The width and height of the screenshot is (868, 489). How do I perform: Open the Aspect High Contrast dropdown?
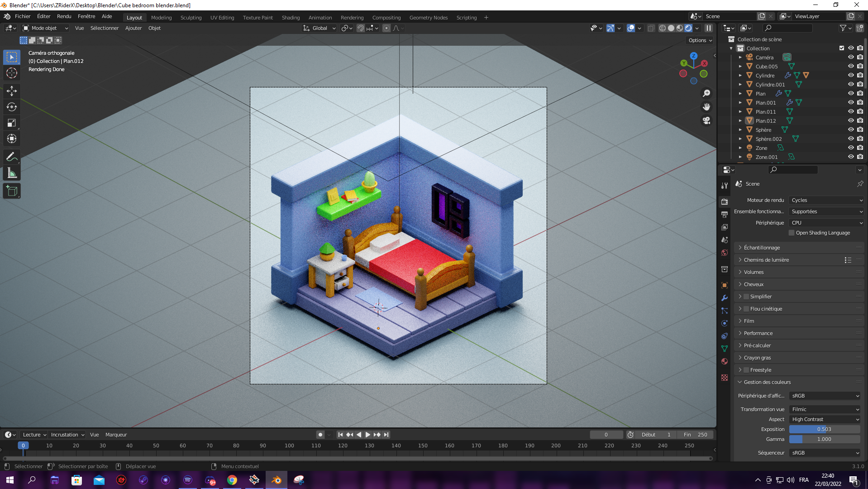click(825, 419)
